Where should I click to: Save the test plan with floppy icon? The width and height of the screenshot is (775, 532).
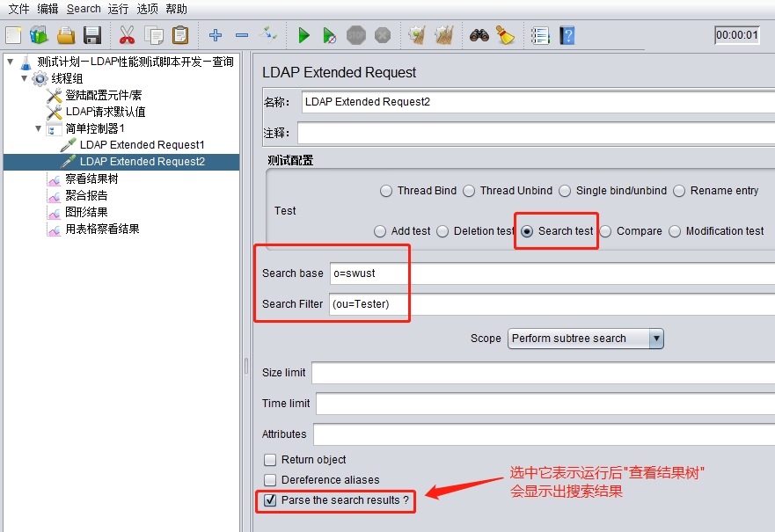(x=92, y=35)
